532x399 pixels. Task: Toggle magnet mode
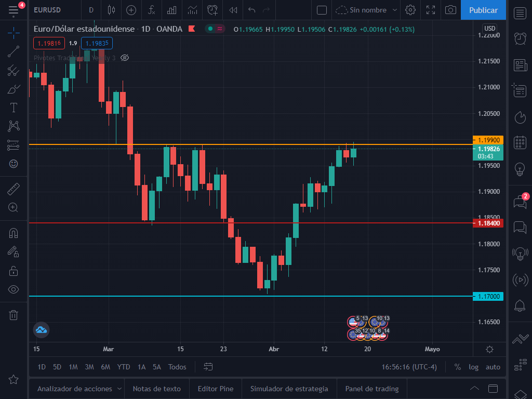14,233
